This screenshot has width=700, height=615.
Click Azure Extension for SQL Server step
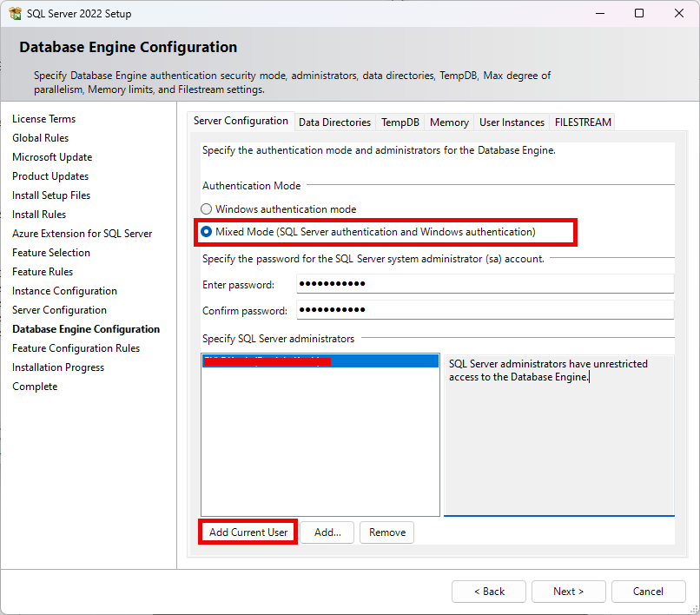pos(83,234)
